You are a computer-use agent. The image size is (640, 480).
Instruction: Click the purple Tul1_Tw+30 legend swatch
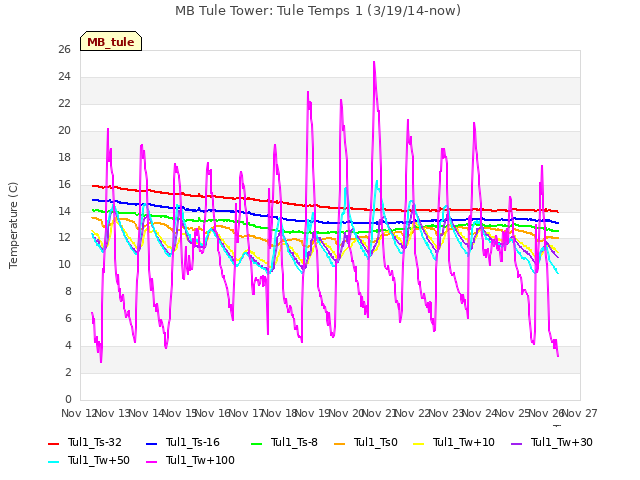point(517,443)
